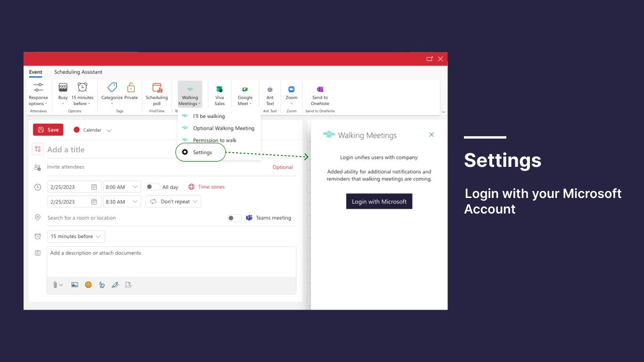Open the Zoom add-in
Image resolution: width=644 pixels, height=362 pixels.
click(x=291, y=94)
